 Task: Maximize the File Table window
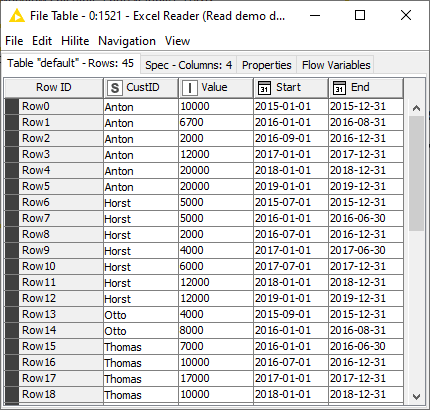click(x=360, y=15)
